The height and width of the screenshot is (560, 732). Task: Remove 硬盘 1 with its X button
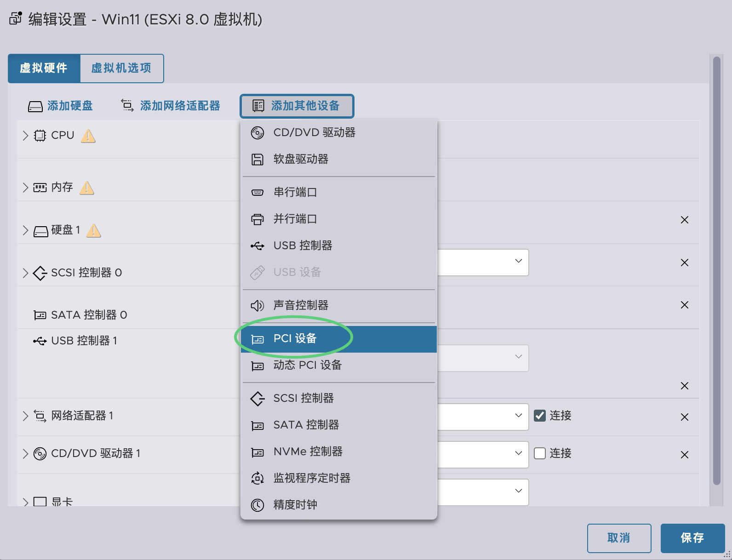pyautogui.click(x=685, y=220)
